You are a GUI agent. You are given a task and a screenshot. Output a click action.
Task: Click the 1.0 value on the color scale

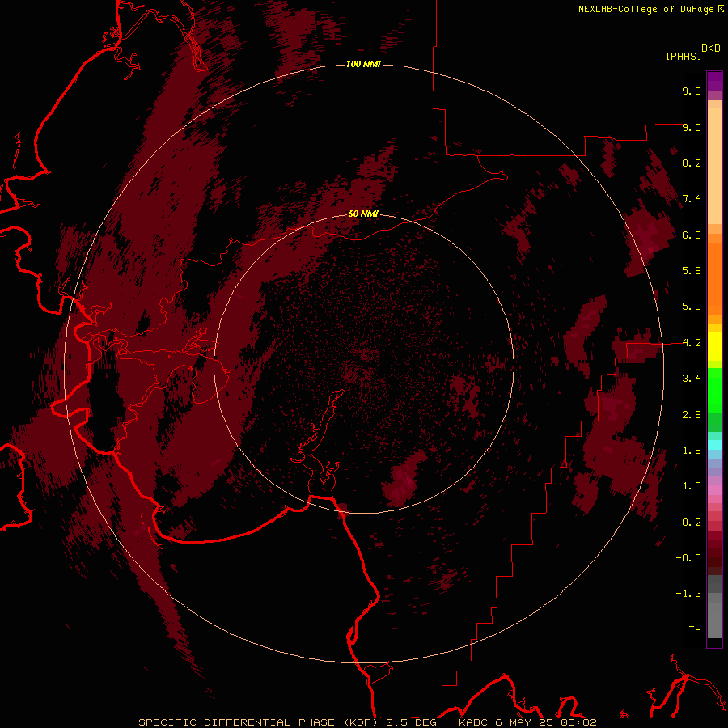point(692,486)
